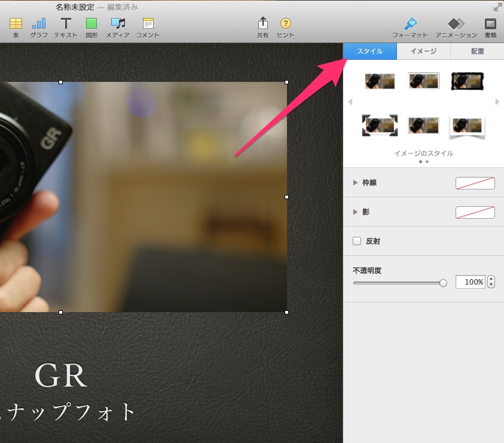Switch to the 配置 tab
This screenshot has width=504, height=443.
(x=477, y=51)
